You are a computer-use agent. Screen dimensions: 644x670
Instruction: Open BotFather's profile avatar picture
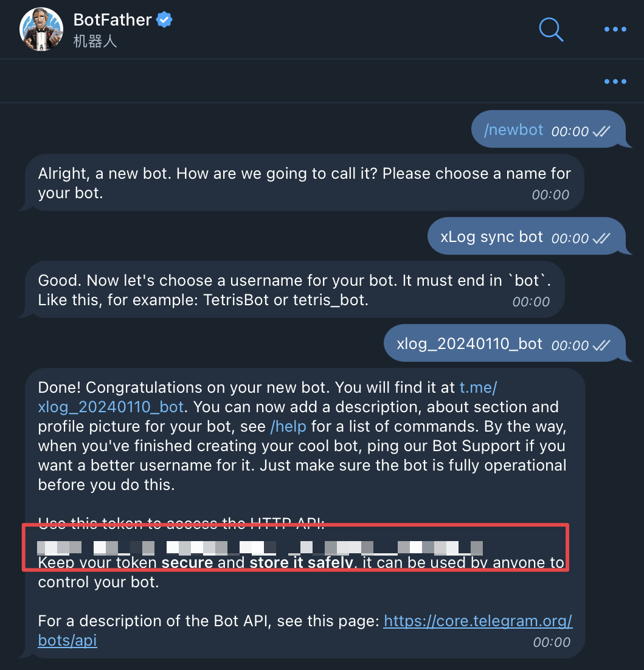tap(42, 29)
